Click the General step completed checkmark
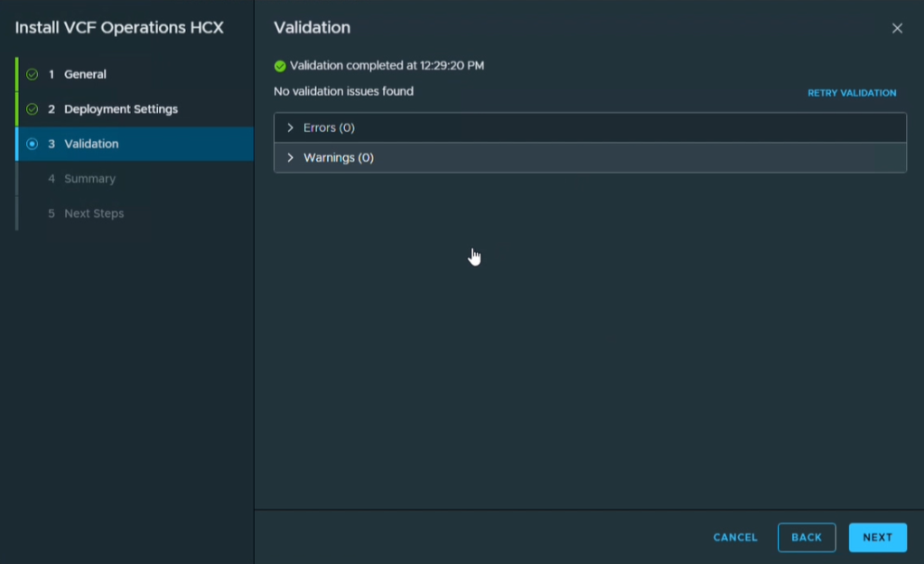Viewport: 924px width, 564px height. (x=33, y=74)
